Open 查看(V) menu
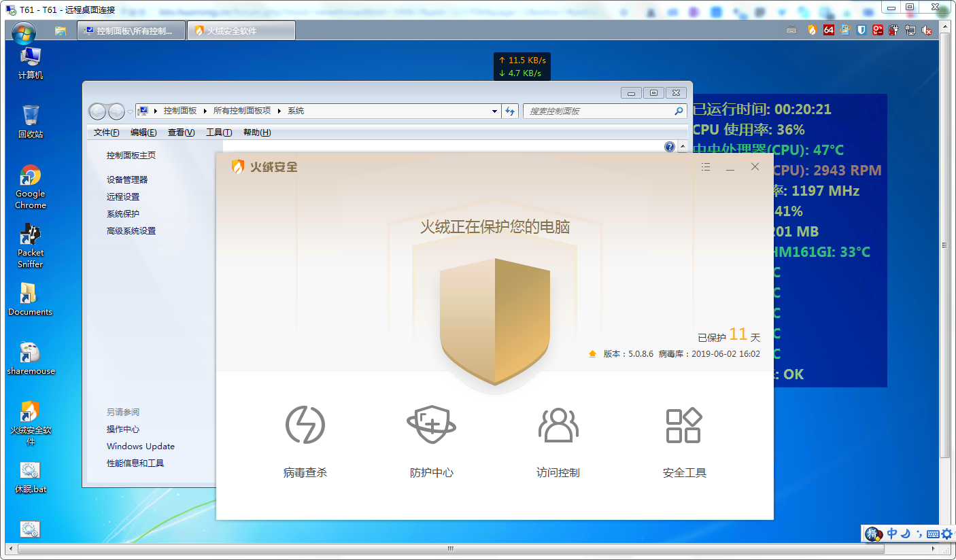 [x=181, y=133]
